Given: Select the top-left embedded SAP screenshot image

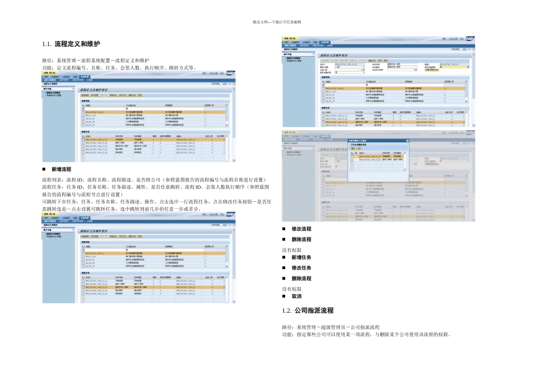Looking at the screenshot, I should (x=139, y=117).
